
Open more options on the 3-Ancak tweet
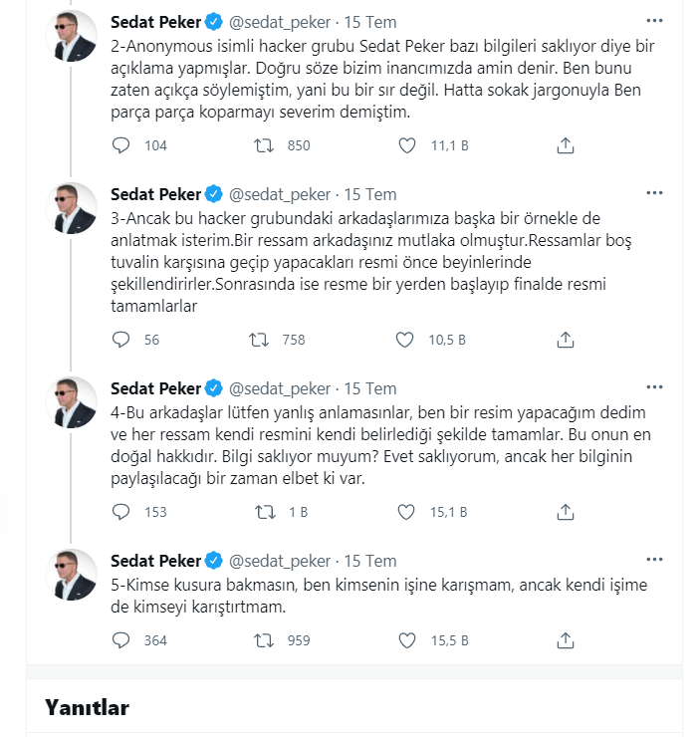[x=654, y=193]
